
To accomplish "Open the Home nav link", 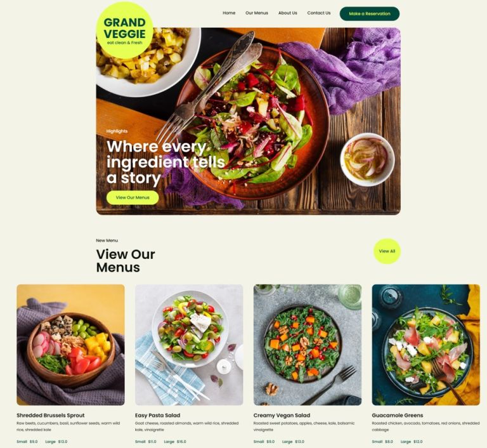I will coord(229,13).
